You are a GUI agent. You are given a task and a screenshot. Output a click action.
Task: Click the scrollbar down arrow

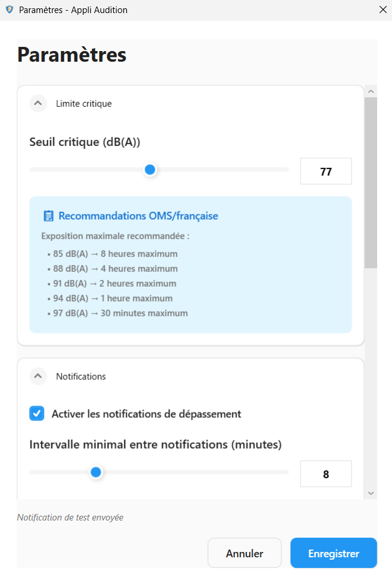[x=371, y=493]
